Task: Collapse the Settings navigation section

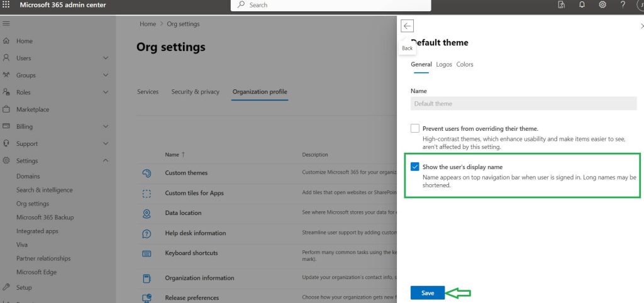Action: (x=105, y=161)
